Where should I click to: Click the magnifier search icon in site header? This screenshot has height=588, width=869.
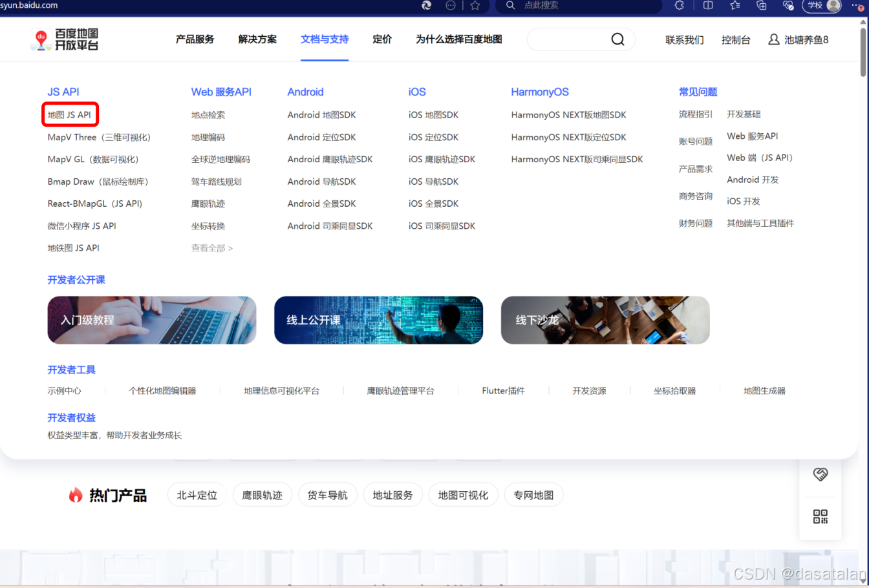pos(617,39)
